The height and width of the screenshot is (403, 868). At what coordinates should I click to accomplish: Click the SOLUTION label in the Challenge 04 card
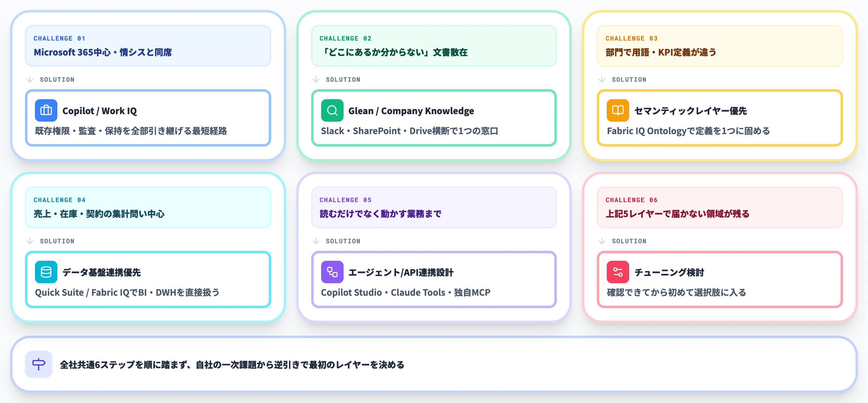point(57,241)
